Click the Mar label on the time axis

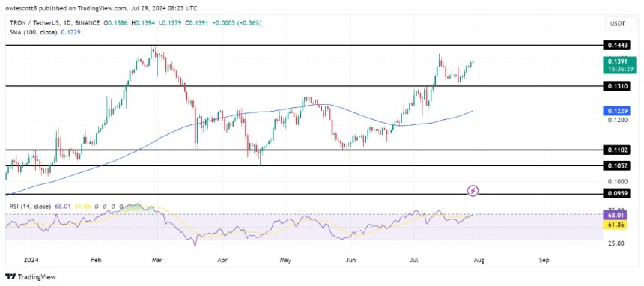[x=158, y=260]
